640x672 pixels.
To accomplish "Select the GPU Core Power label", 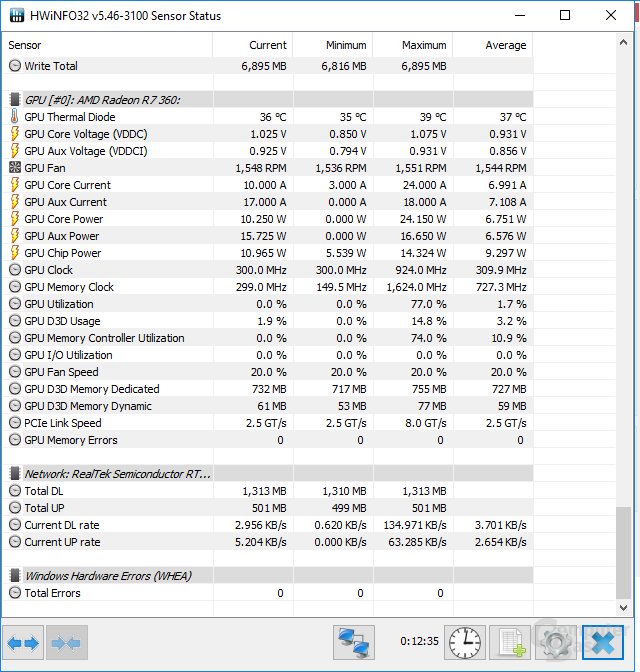I will tap(63, 219).
